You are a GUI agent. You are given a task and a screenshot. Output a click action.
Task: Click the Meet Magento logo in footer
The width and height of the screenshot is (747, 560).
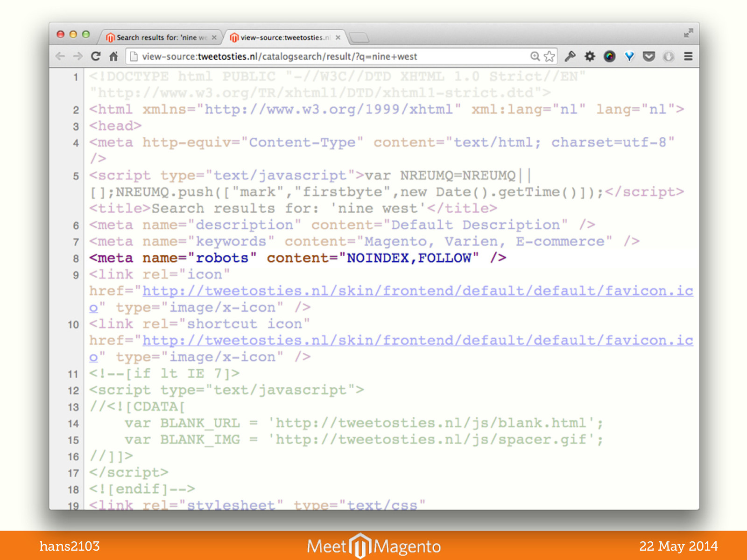click(373, 546)
